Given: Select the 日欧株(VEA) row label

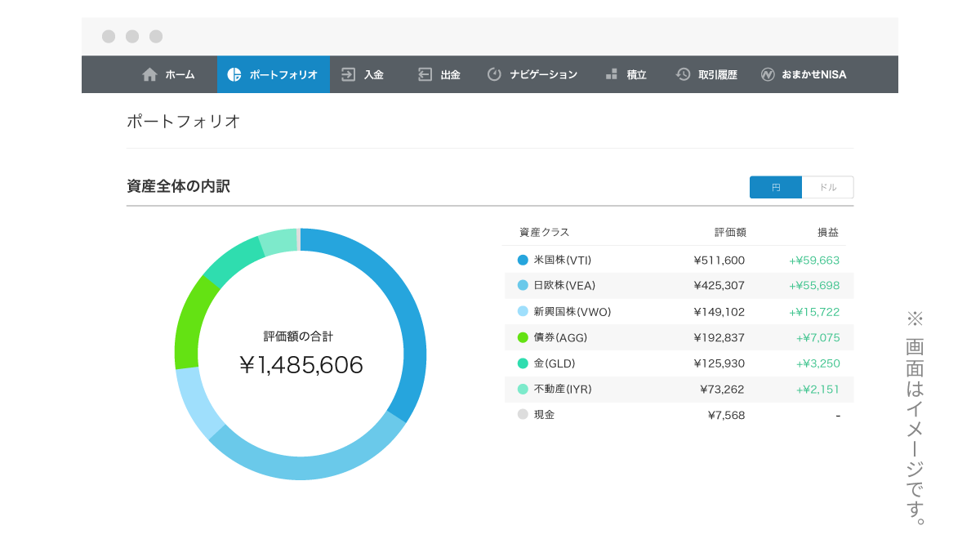Looking at the screenshot, I should (x=563, y=286).
